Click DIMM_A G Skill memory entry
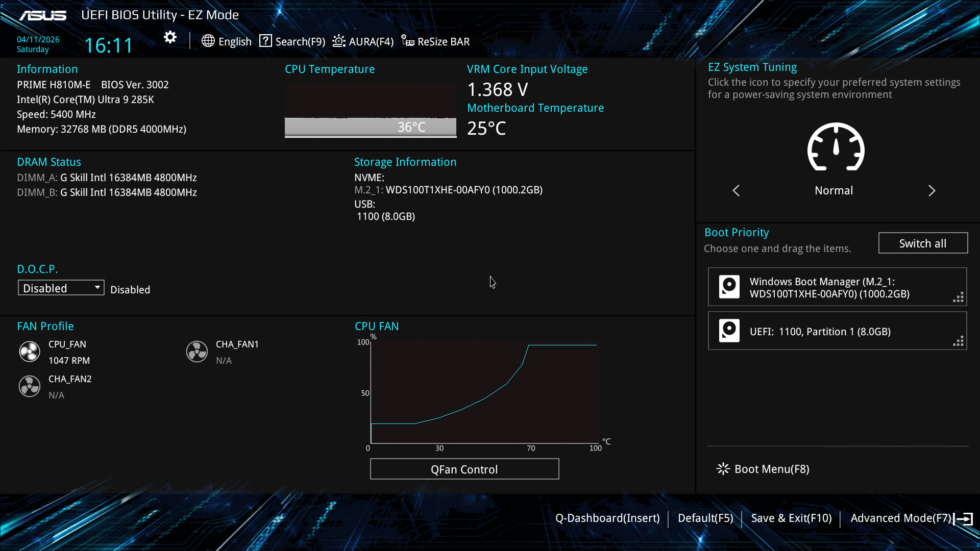The image size is (980, 551). [x=107, y=178]
